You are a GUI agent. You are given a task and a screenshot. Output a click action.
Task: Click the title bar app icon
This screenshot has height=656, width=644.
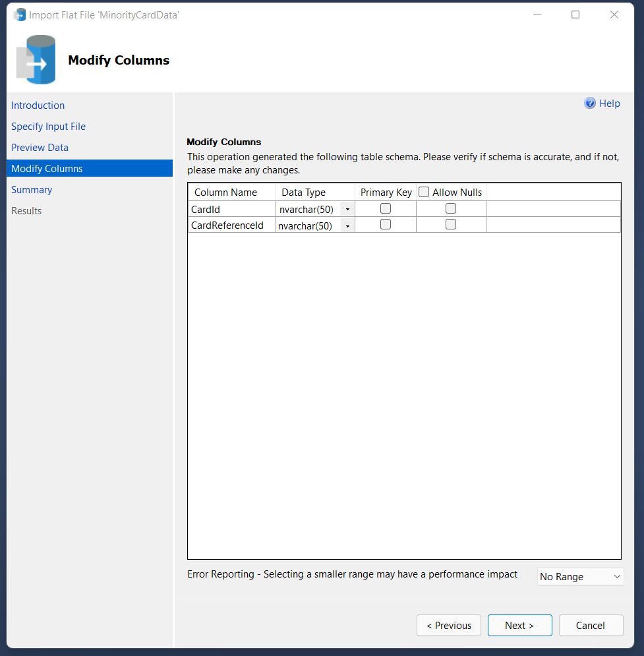coord(20,15)
